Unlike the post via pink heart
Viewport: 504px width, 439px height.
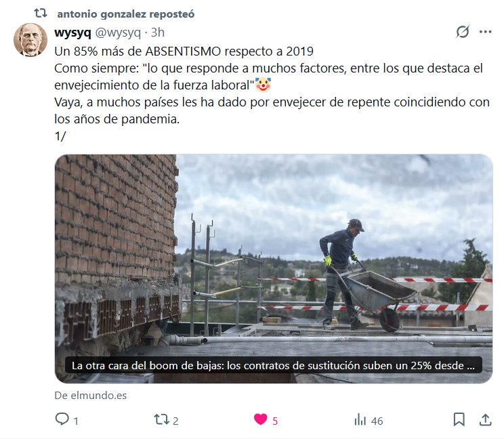click(x=260, y=419)
